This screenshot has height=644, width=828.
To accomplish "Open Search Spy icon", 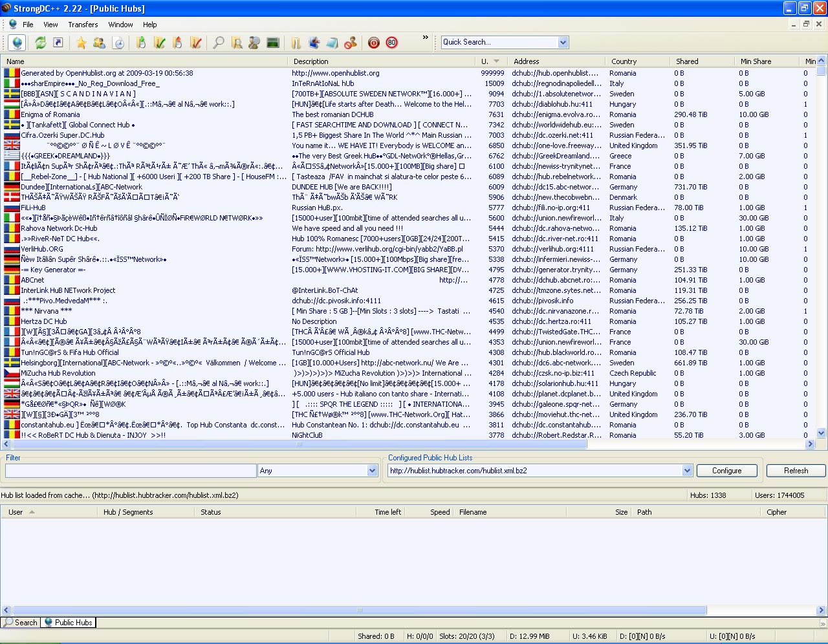I will (254, 43).
